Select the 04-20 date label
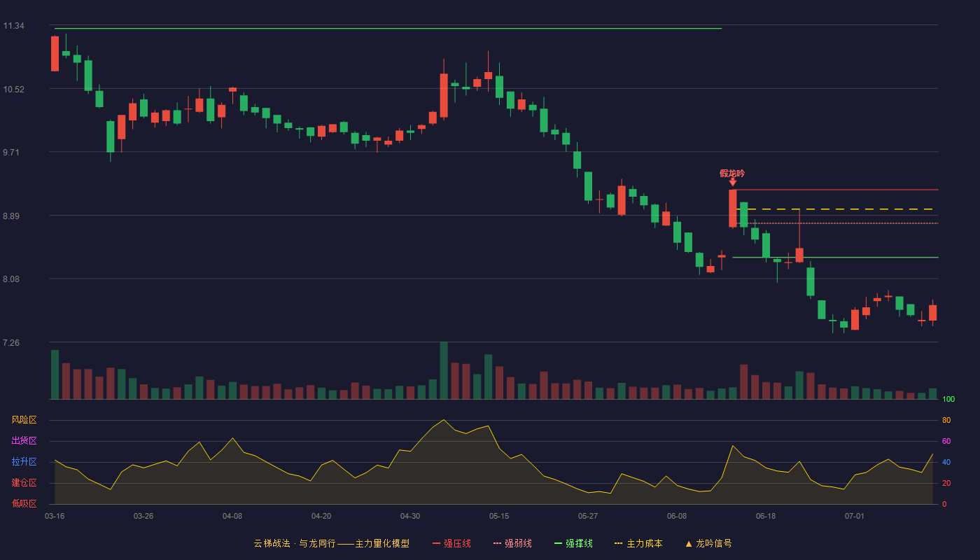This screenshot has width=980, height=560. [x=321, y=516]
